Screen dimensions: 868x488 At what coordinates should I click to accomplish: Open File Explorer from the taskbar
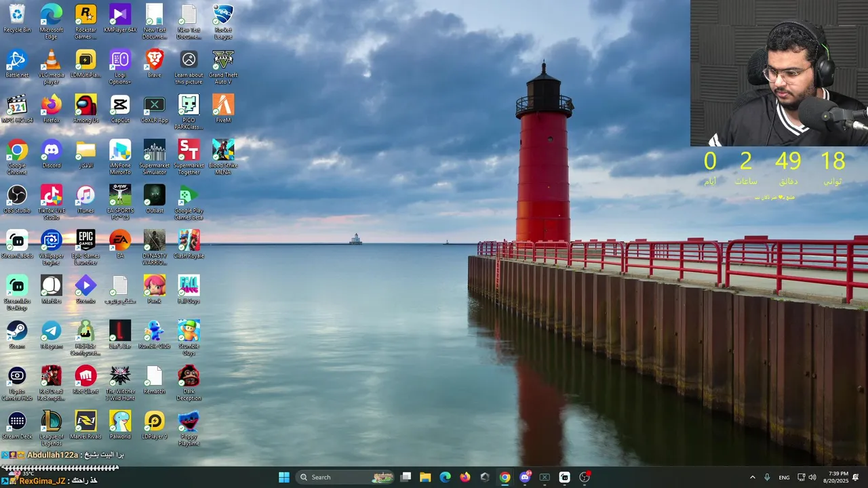tap(425, 477)
